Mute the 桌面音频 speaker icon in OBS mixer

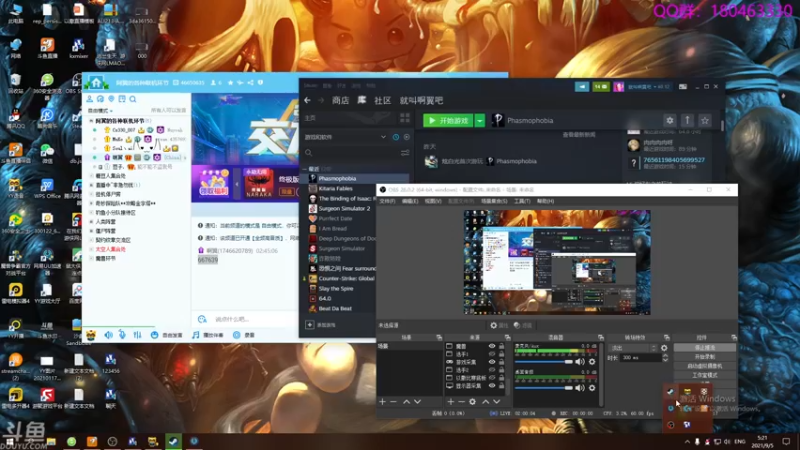tap(580, 388)
